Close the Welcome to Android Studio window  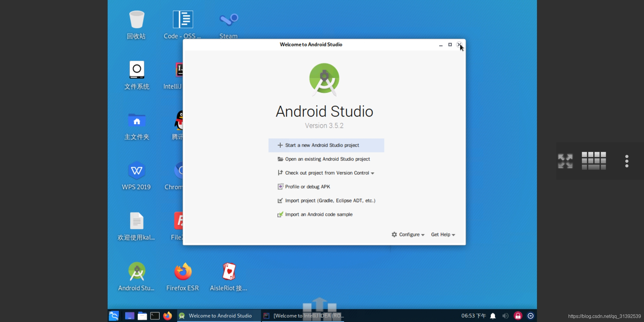tap(459, 45)
